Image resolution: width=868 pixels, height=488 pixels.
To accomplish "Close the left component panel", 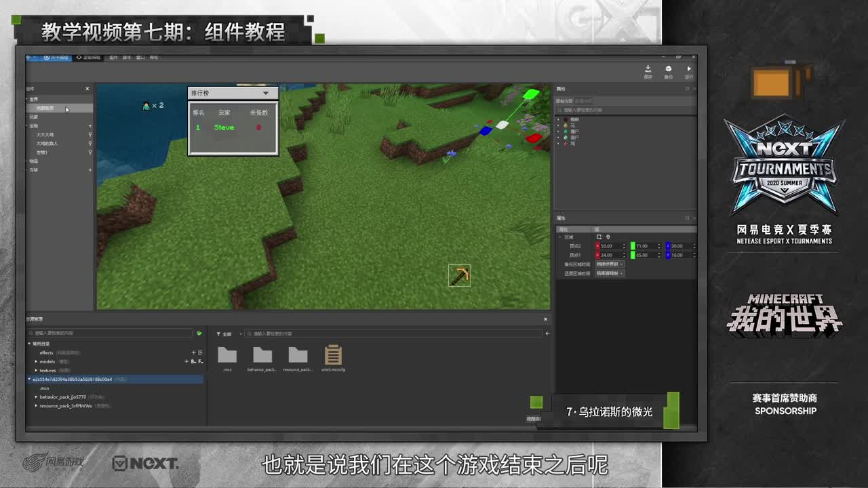I will tap(87, 89).
